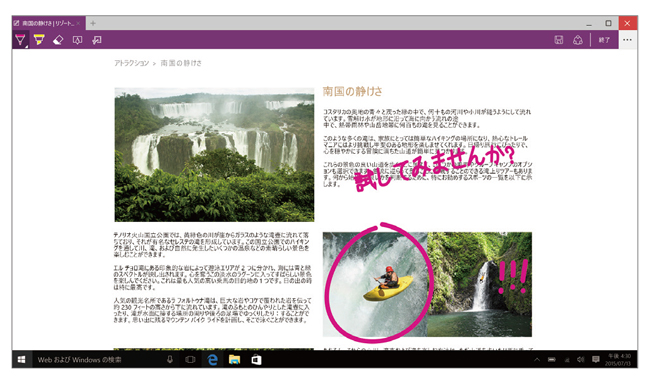650x382 pixels.
Task: Click the large waterfall landscape photo
Action: tap(214, 155)
